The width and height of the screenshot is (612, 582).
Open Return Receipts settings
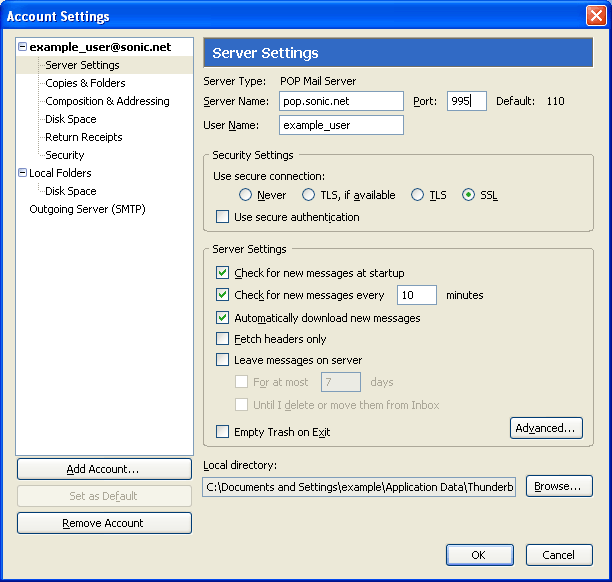(x=84, y=137)
